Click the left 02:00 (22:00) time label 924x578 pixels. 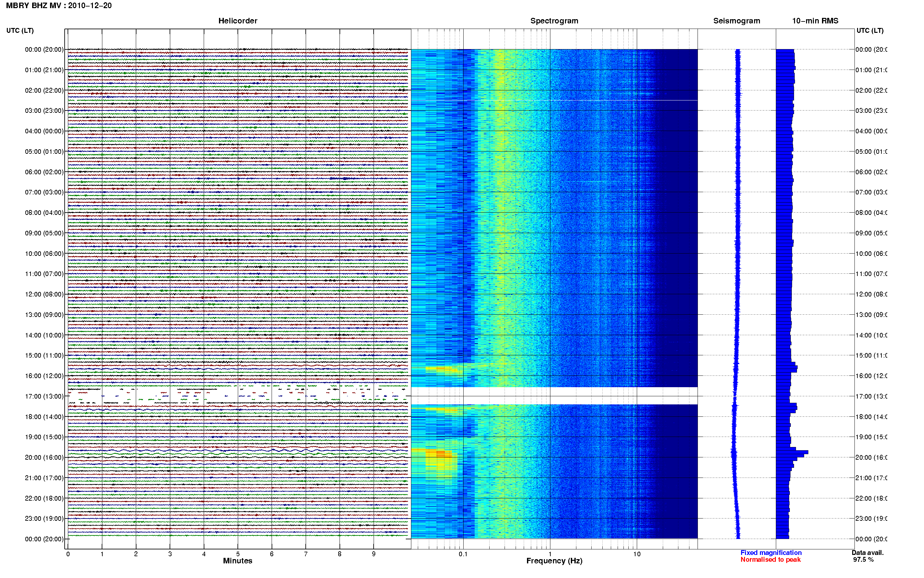pos(44,90)
